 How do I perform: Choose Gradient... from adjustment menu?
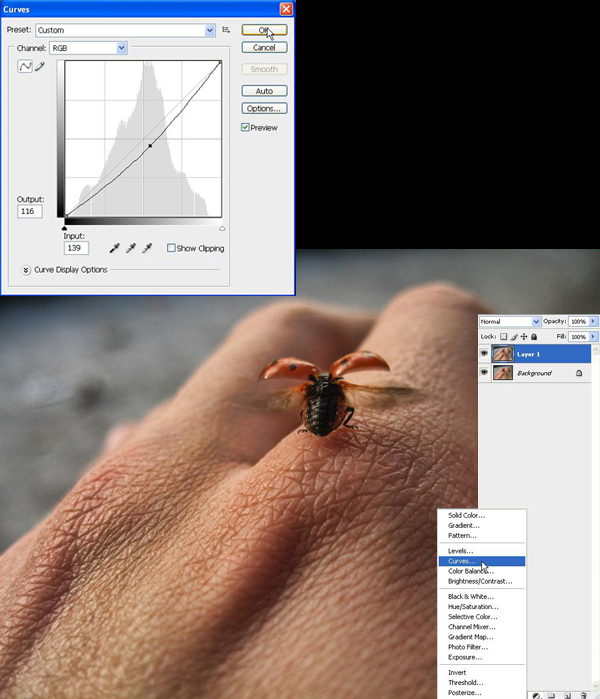click(x=464, y=526)
